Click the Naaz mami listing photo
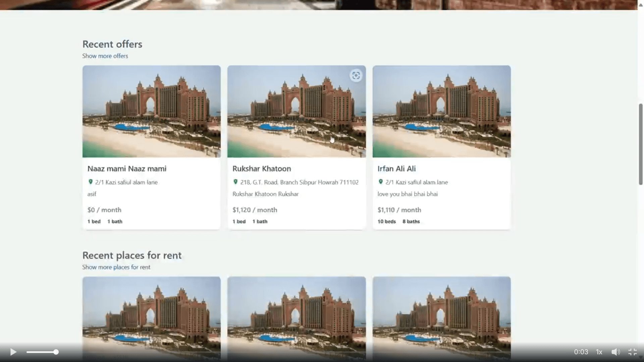Viewport: 644px width, 362px height. (x=152, y=111)
